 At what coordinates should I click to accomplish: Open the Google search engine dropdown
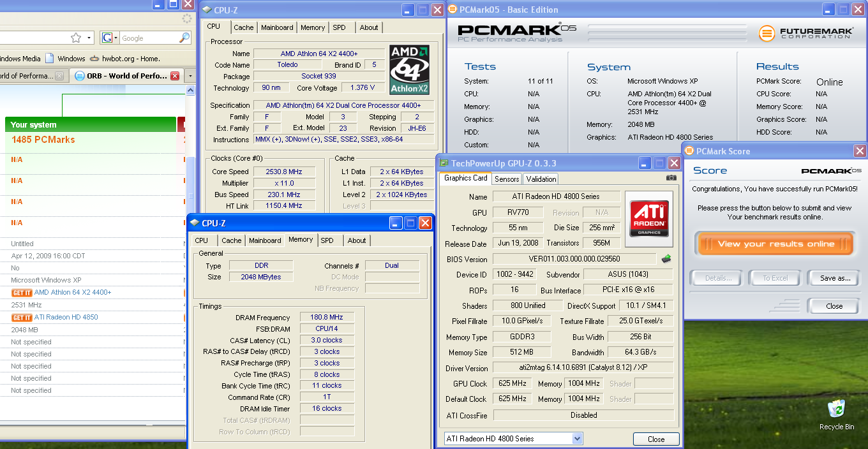pyautogui.click(x=108, y=38)
